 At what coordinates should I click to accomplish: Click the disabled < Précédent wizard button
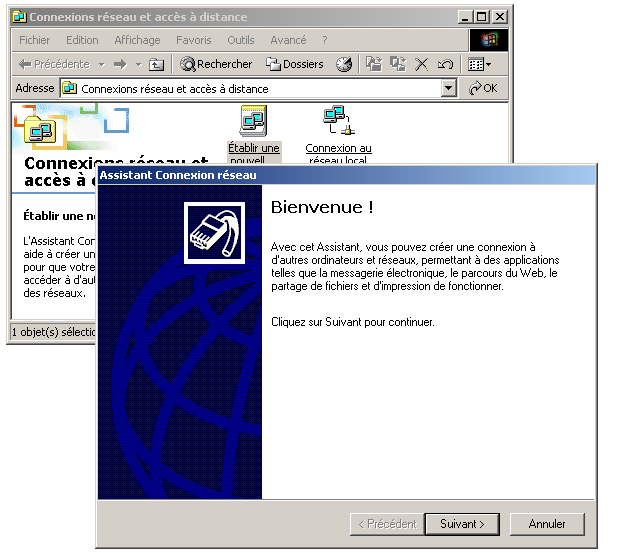(387, 524)
